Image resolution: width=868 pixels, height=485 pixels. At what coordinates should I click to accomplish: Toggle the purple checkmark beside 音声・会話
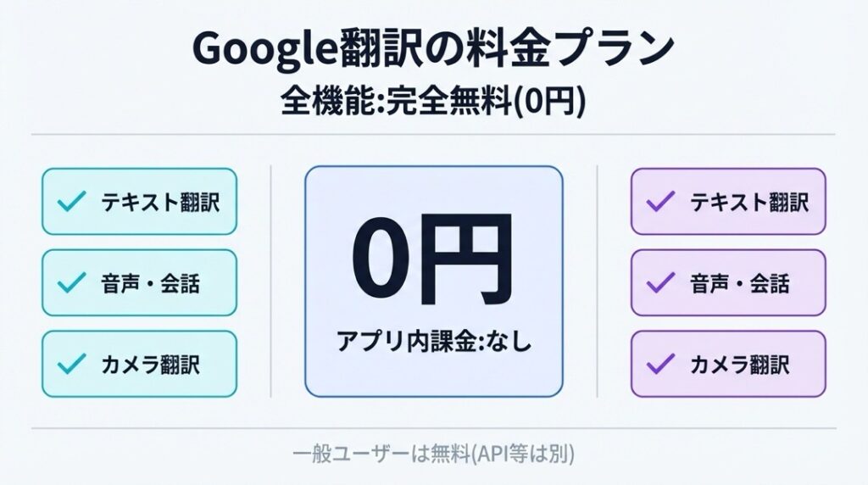pos(659,283)
